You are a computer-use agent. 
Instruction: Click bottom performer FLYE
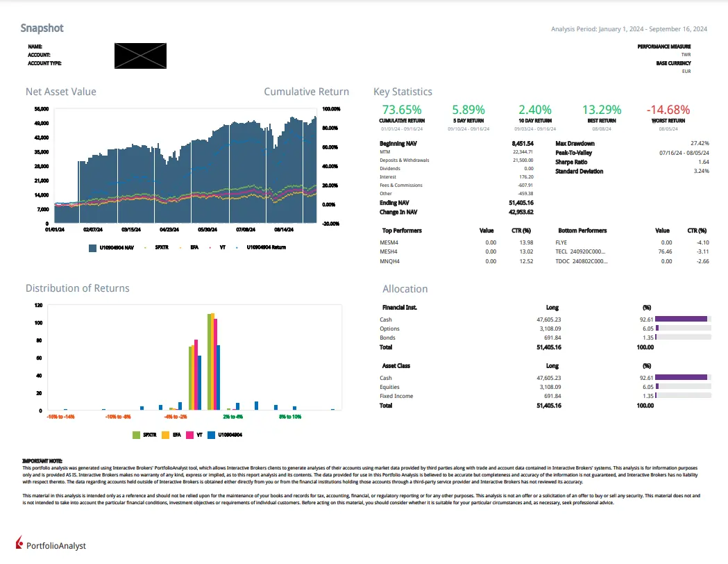[562, 241]
